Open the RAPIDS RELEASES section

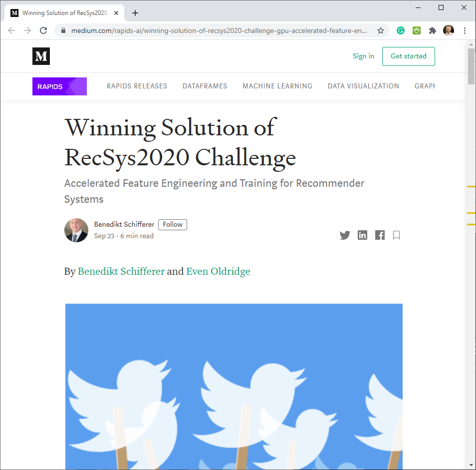coord(137,86)
